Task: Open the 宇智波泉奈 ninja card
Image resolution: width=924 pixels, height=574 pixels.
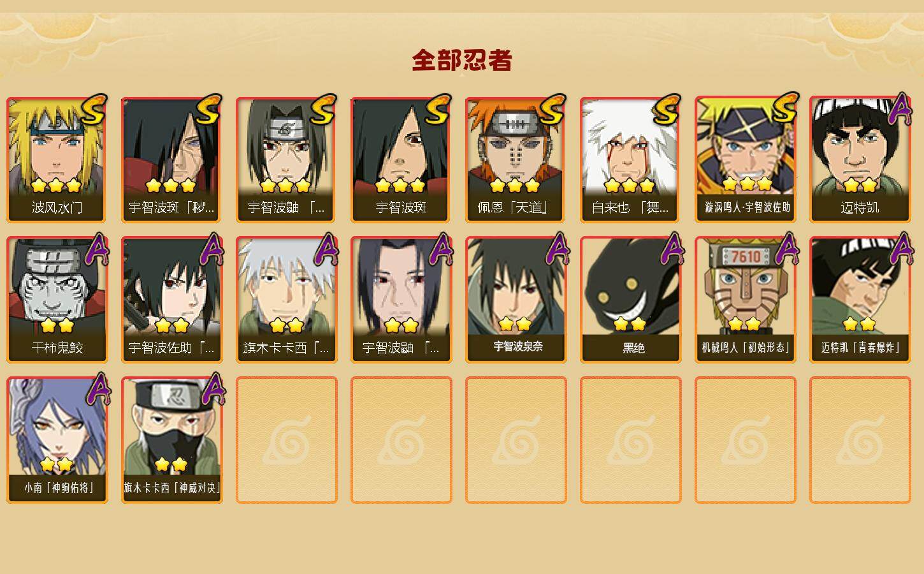Action: point(516,300)
